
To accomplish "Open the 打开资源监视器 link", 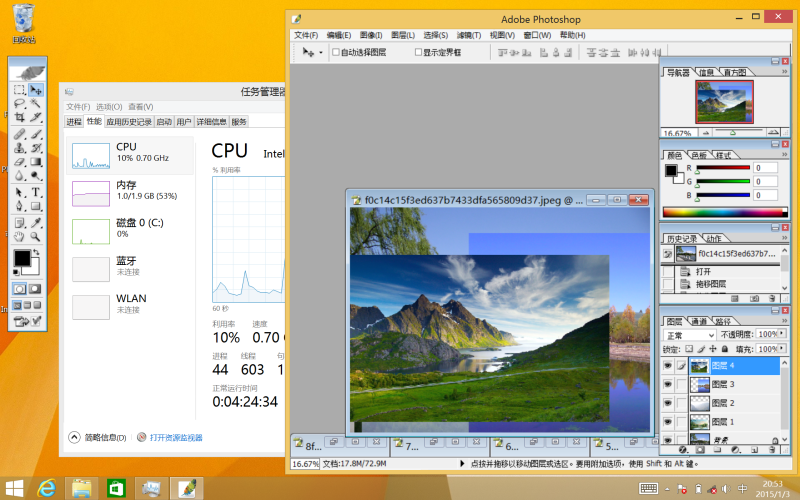I will (x=176, y=437).
